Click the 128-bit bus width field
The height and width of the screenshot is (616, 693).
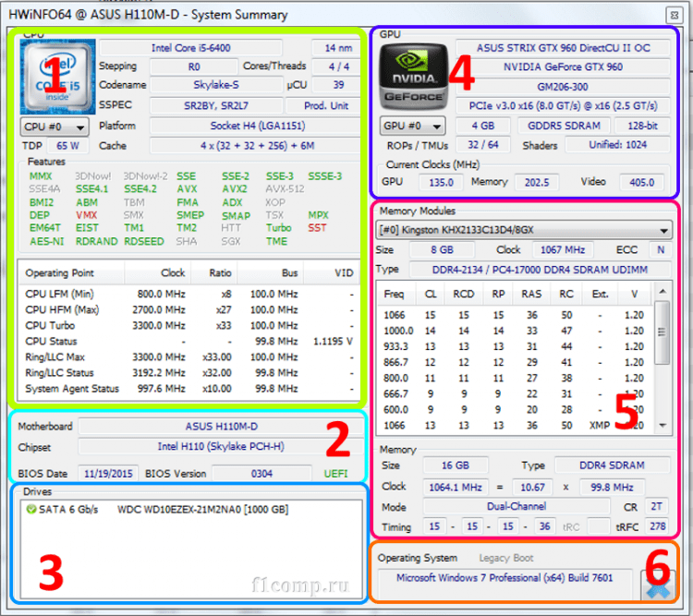[x=642, y=126]
